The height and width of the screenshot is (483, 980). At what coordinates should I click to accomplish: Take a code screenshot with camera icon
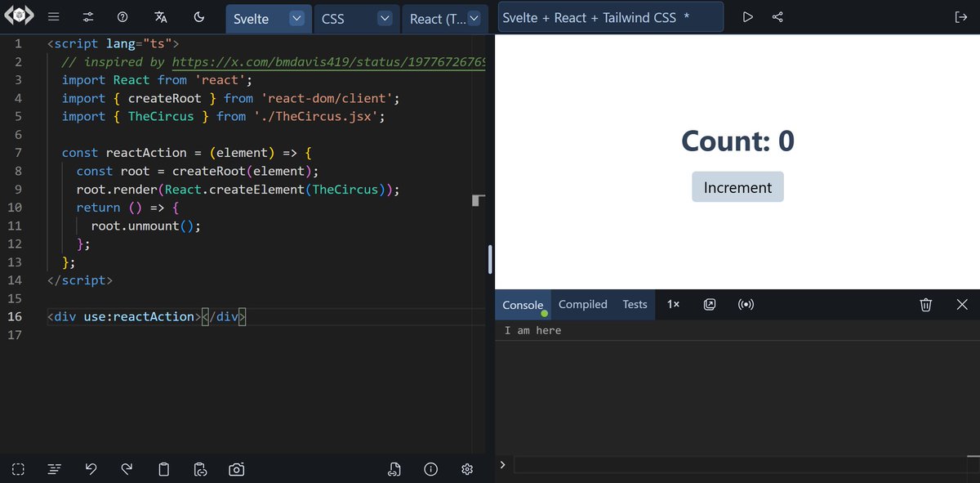(x=237, y=469)
